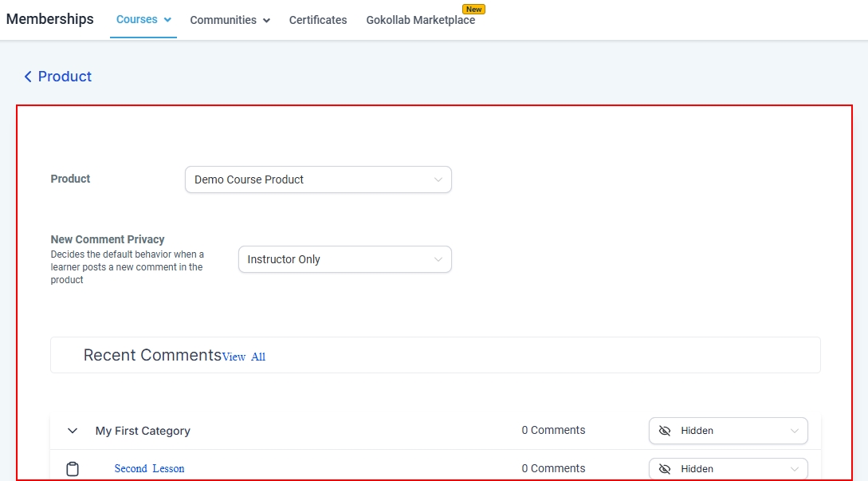The width and height of the screenshot is (868, 481).
Task: Switch to the Courses tab
Action: [x=136, y=20]
